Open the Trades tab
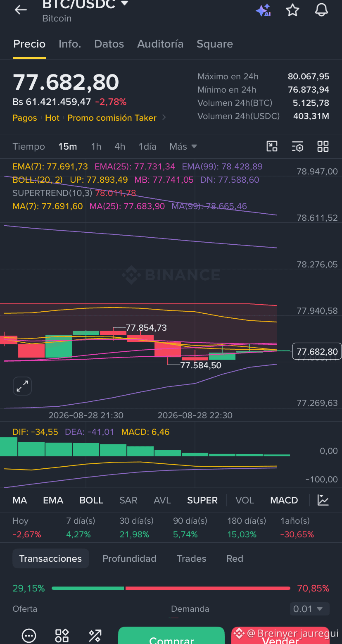 [192, 558]
